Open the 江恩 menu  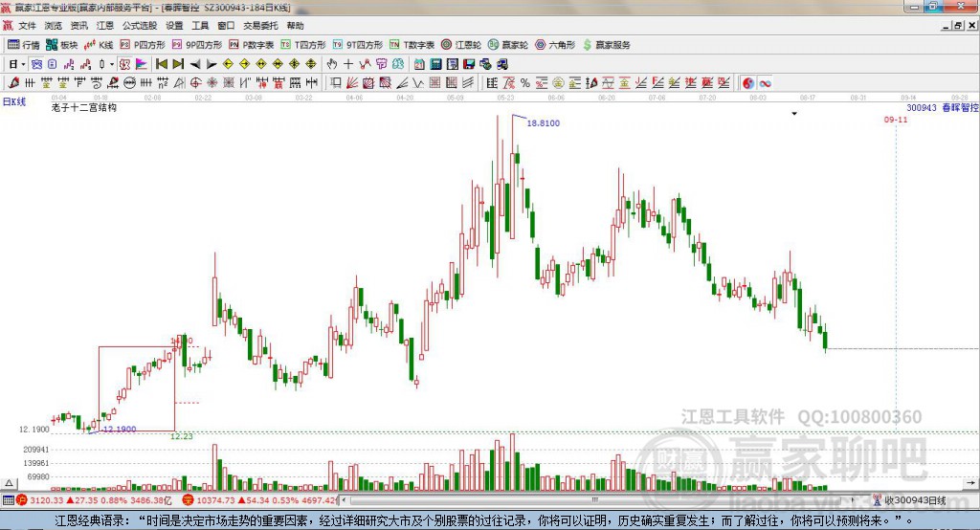coord(104,26)
